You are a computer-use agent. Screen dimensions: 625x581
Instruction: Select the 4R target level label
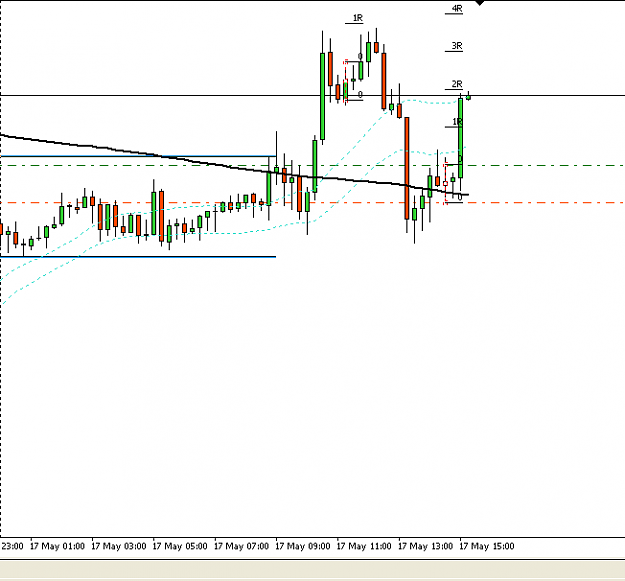457,8
